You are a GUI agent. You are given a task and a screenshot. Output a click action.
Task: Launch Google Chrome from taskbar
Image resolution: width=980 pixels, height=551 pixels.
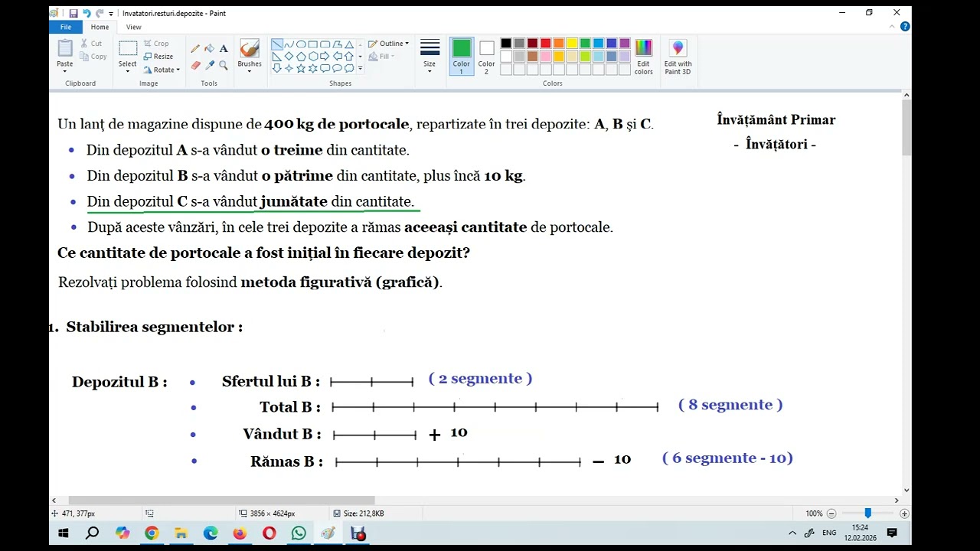(152, 533)
